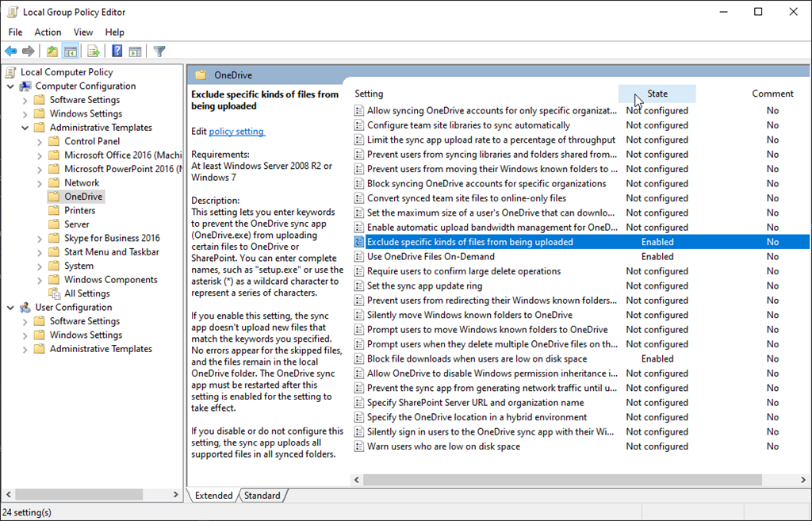Click the Filter funnel icon in the toolbar
The width and height of the screenshot is (812, 521).
[159, 52]
